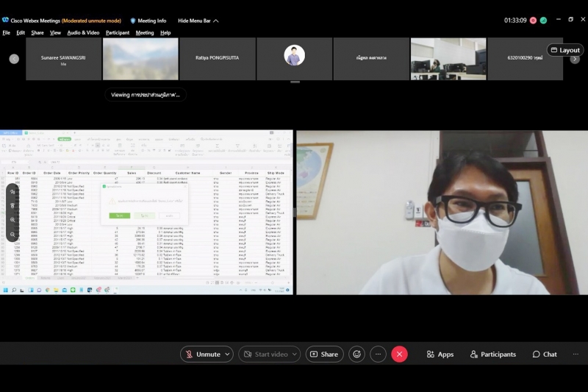Click the red leave meeting button
The width and height of the screenshot is (588, 392).
[x=399, y=354]
